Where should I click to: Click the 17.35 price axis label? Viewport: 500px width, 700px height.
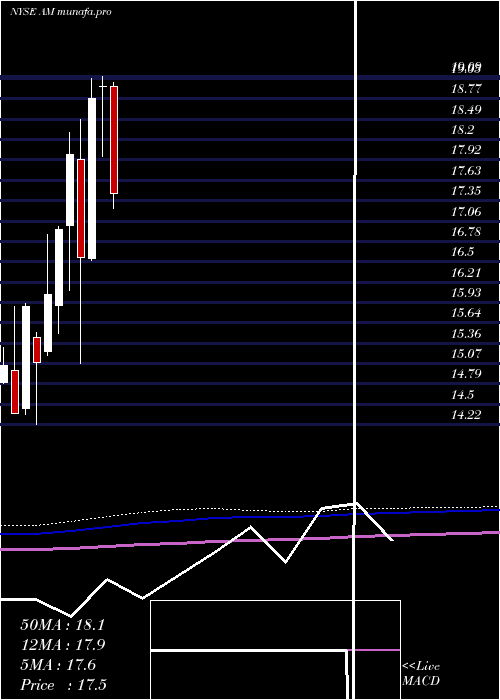pyautogui.click(x=466, y=191)
